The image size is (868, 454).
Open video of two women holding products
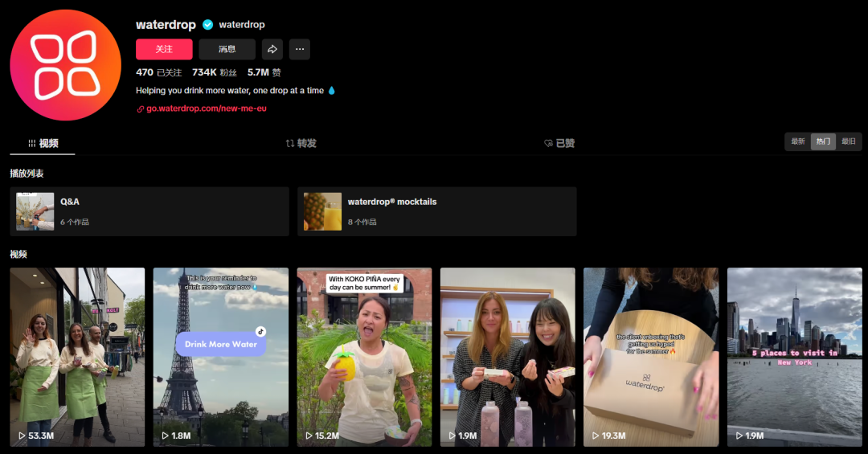click(x=508, y=357)
